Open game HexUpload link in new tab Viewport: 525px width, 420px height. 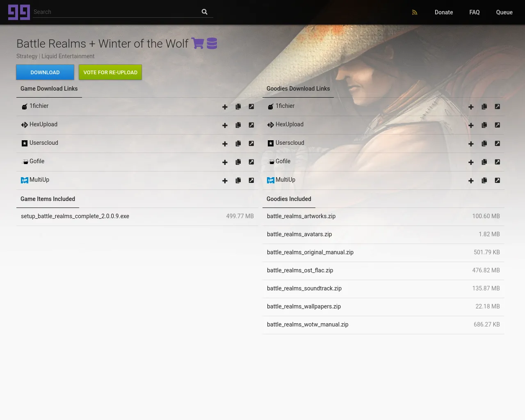[x=251, y=125]
